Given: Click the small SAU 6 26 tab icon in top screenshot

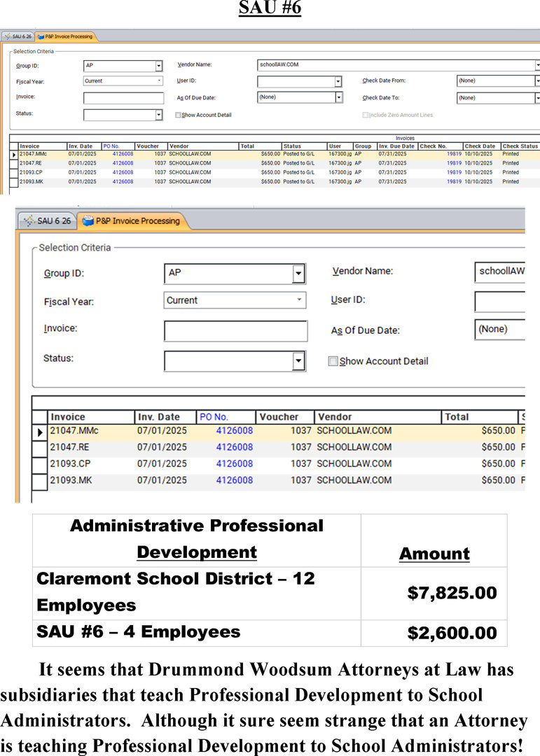Looking at the screenshot, I should point(7,36).
